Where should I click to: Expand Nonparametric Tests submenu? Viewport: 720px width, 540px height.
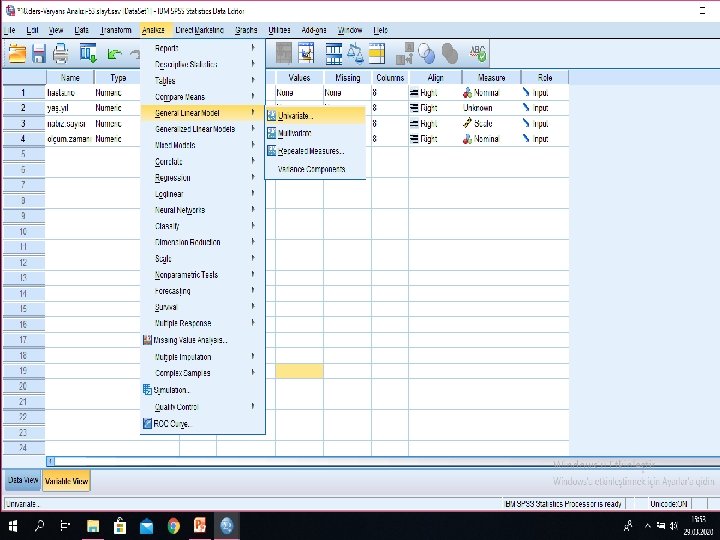tap(202, 275)
